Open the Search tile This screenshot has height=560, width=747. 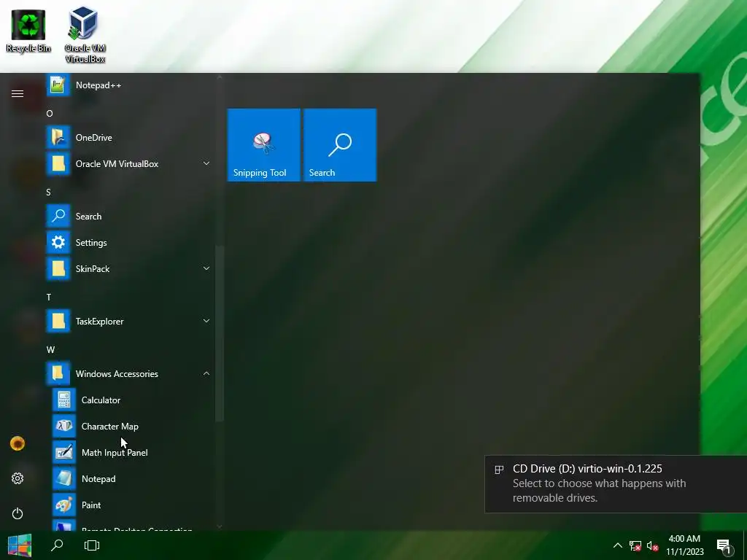(340, 145)
